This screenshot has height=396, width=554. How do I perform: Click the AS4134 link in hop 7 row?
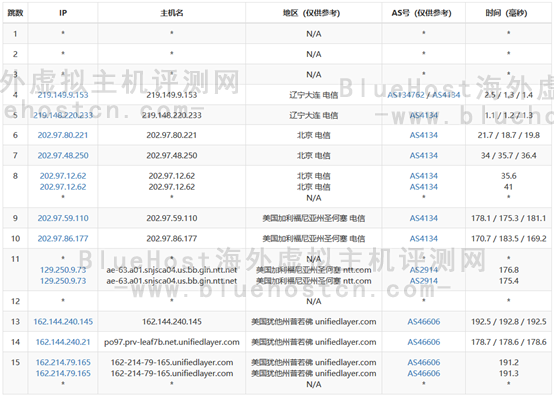(424, 155)
